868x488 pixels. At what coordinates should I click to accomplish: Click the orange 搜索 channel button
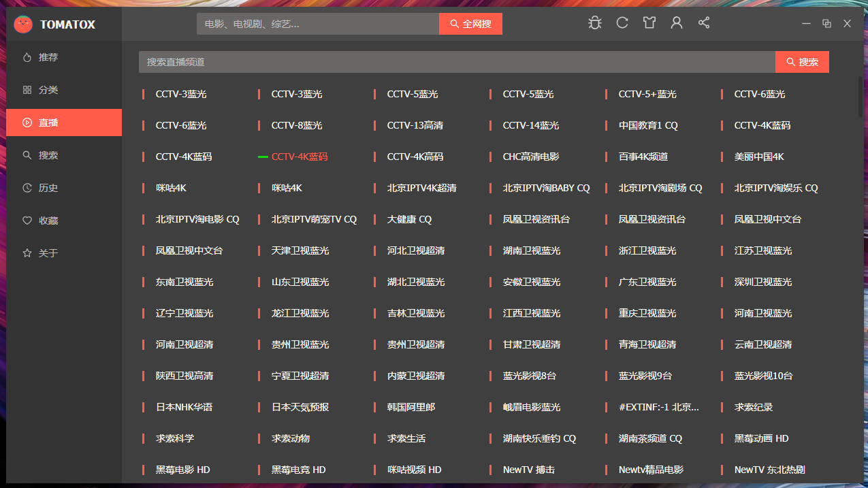coord(802,62)
